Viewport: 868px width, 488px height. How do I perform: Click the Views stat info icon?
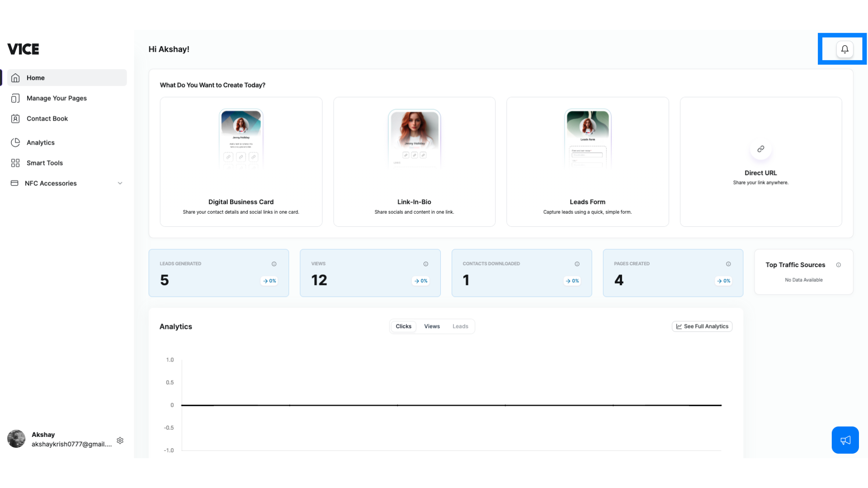coord(426,263)
